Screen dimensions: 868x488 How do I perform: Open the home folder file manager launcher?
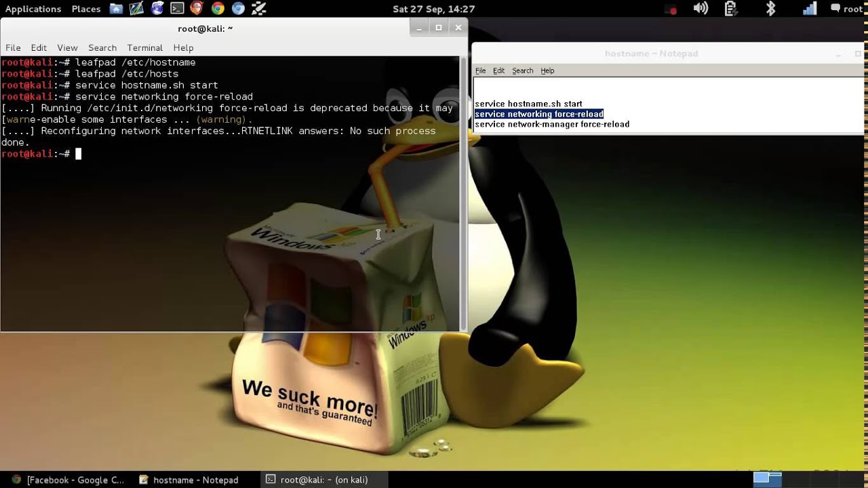click(x=116, y=9)
